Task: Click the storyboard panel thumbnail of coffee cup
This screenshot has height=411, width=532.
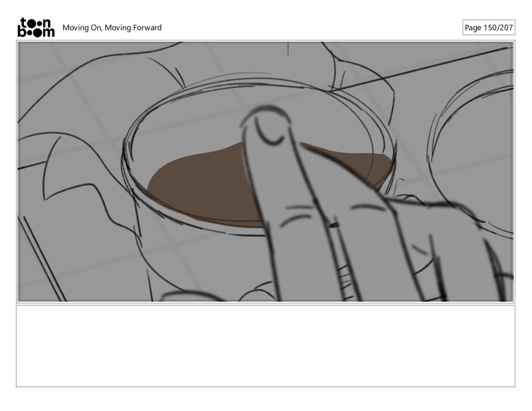Action: pos(265,172)
